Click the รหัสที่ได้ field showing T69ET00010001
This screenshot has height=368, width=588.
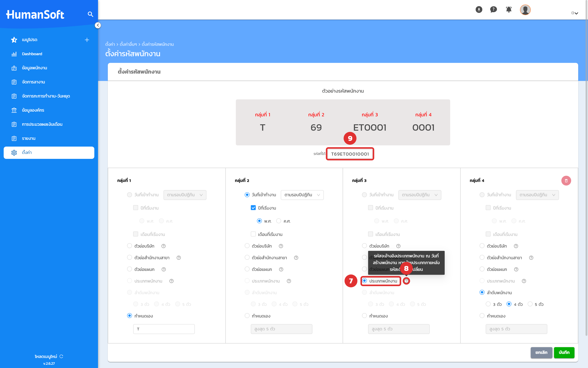click(x=350, y=154)
